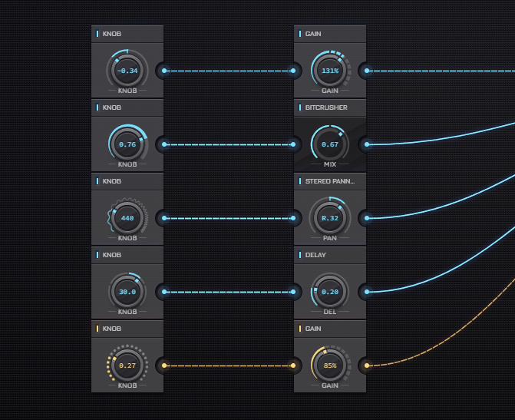Select the Stereo Pann... module header
Image resolution: width=515 pixels, height=420 pixels.
point(330,181)
